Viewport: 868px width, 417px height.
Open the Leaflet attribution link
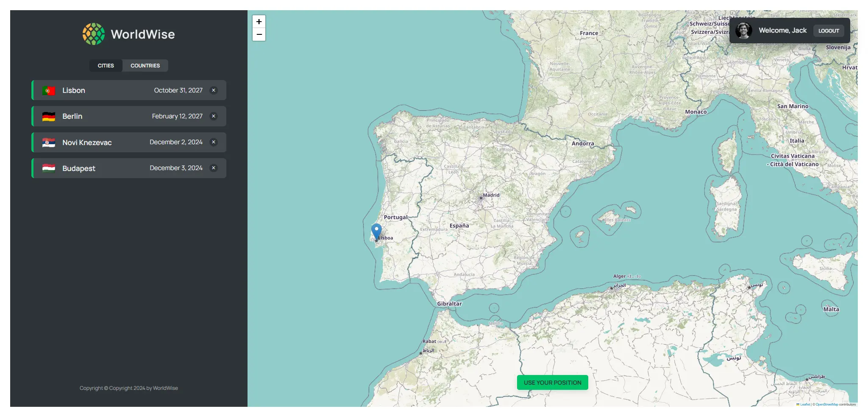[805, 404]
